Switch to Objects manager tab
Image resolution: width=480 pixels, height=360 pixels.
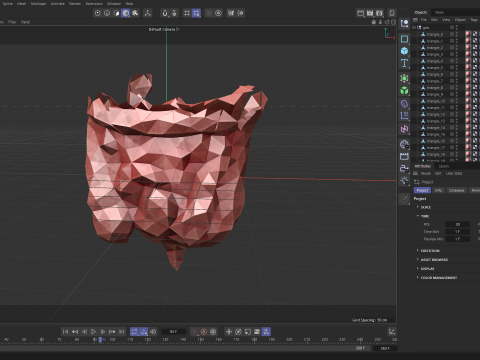tap(421, 12)
